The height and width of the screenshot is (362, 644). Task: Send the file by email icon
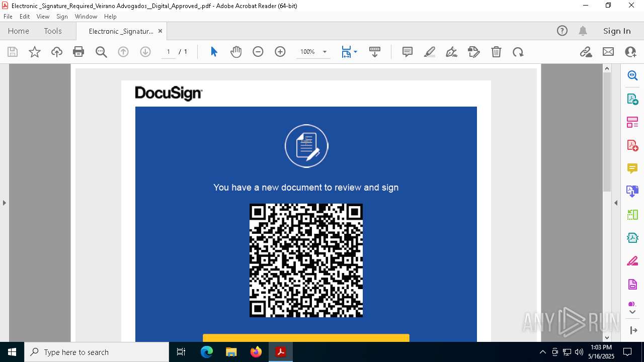[608, 52]
